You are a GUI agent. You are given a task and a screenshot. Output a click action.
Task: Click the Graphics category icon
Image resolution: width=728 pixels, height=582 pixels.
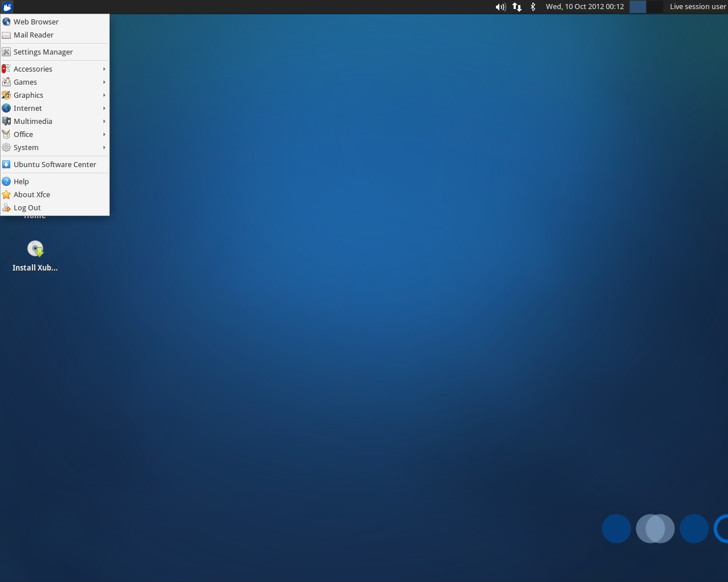[6, 95]
